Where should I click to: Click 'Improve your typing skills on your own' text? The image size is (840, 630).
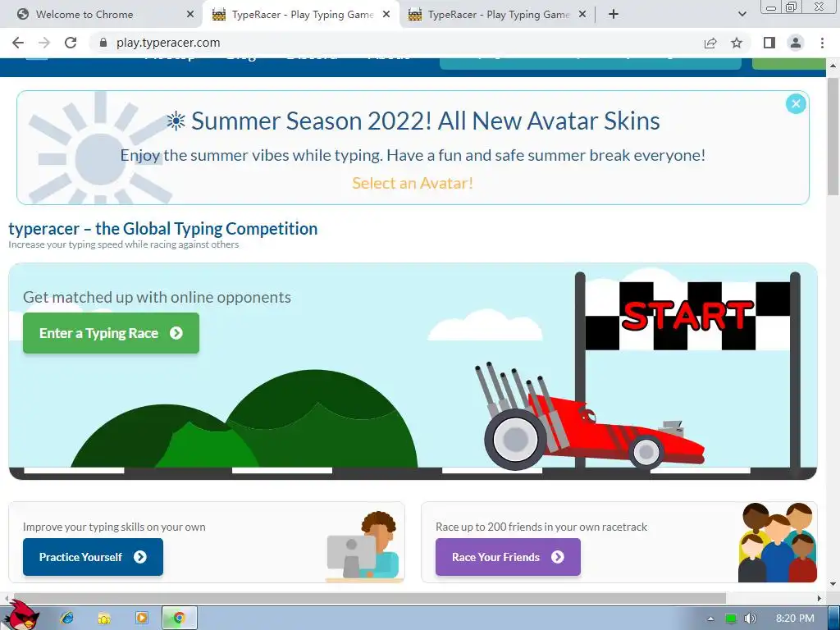(114, 527)
